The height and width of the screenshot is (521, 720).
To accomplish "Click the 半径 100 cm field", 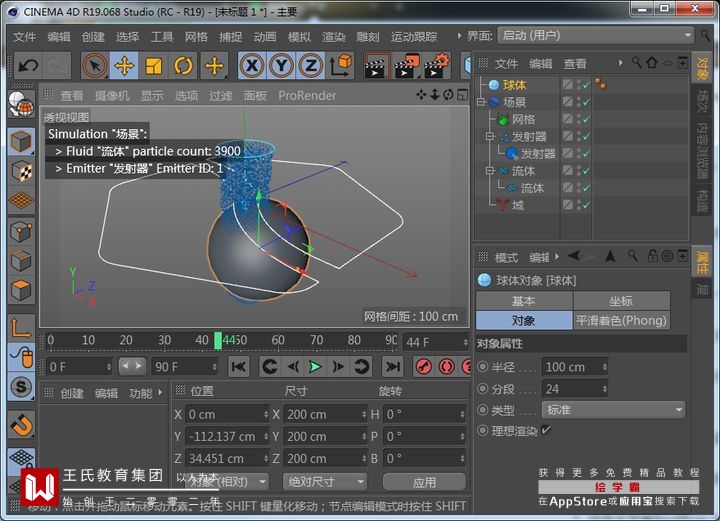I will click(x=574, y=367).
